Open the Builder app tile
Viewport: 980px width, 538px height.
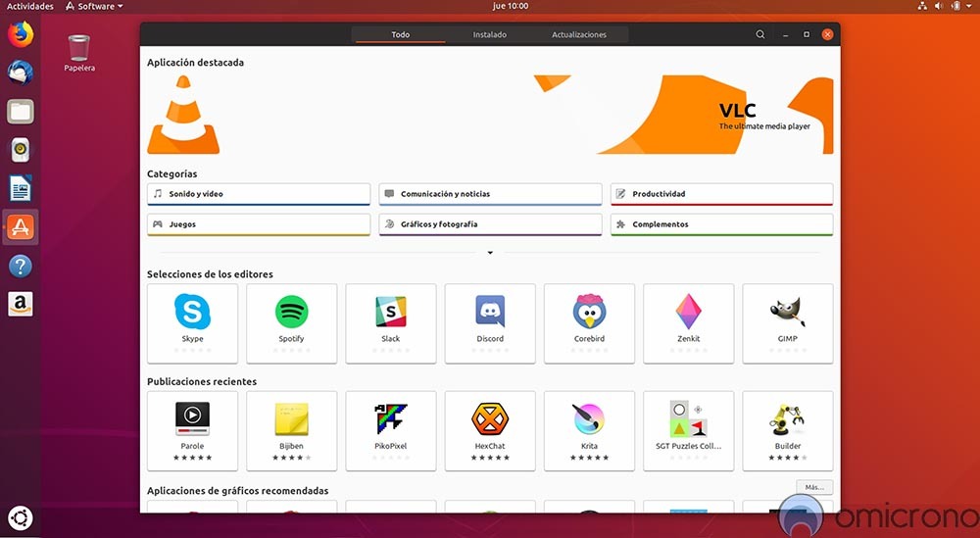[788, 431]
